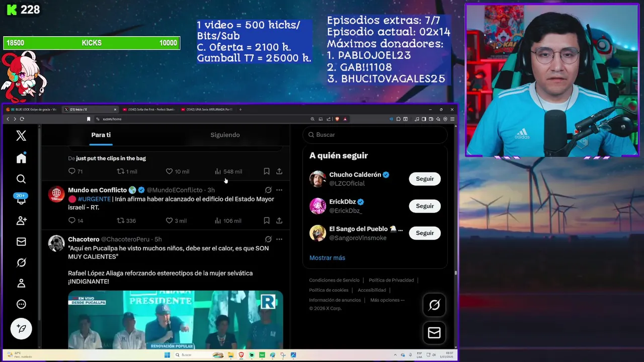Reply to Mundo en Conflicto post
Screen dimensions: 644x362
coord(75,221)
